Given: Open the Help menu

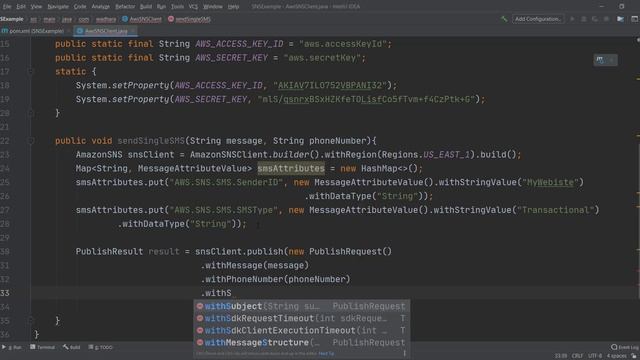Looking at the screenshot, I should tap(233, 7).
